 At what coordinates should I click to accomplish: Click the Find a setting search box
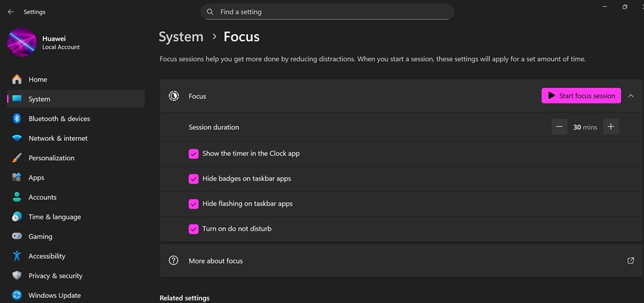327,12
